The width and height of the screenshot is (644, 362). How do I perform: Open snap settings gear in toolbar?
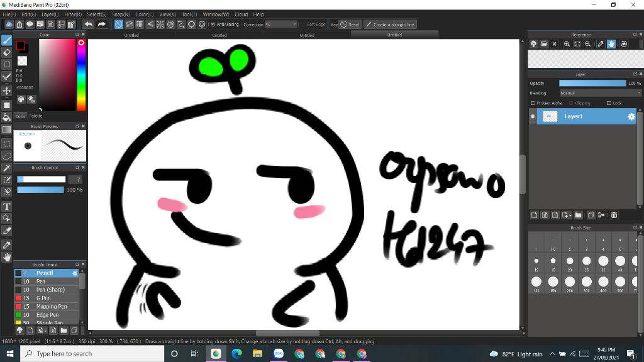coord(202,25)
